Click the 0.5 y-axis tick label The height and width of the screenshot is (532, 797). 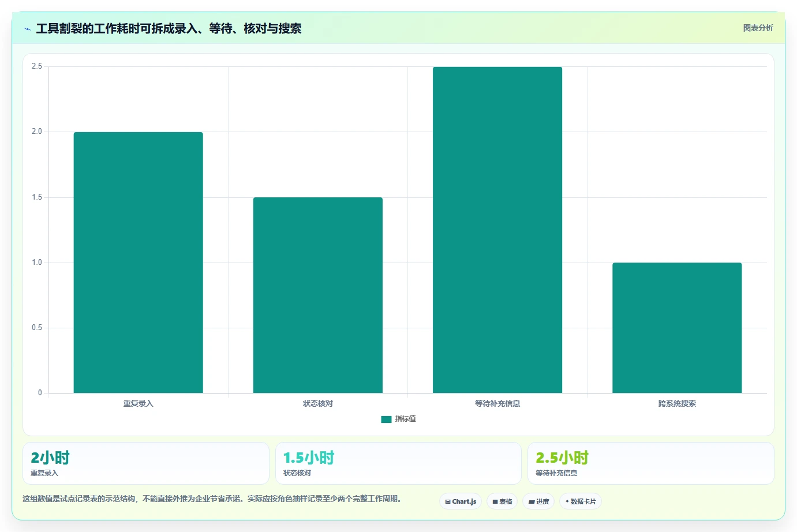(x=37, y=328)
